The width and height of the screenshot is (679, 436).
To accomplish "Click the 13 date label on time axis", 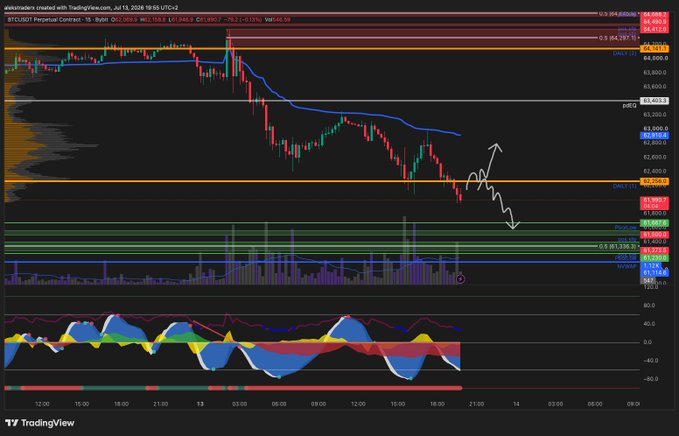I will point(200,404).
